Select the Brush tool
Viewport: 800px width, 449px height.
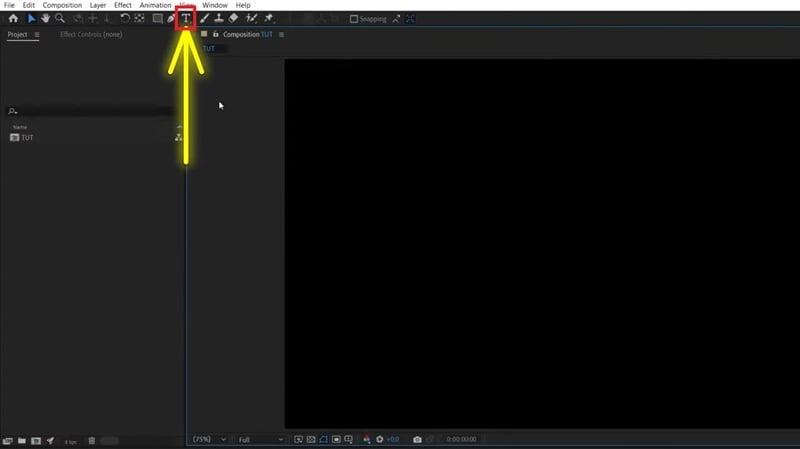point(204,18)
